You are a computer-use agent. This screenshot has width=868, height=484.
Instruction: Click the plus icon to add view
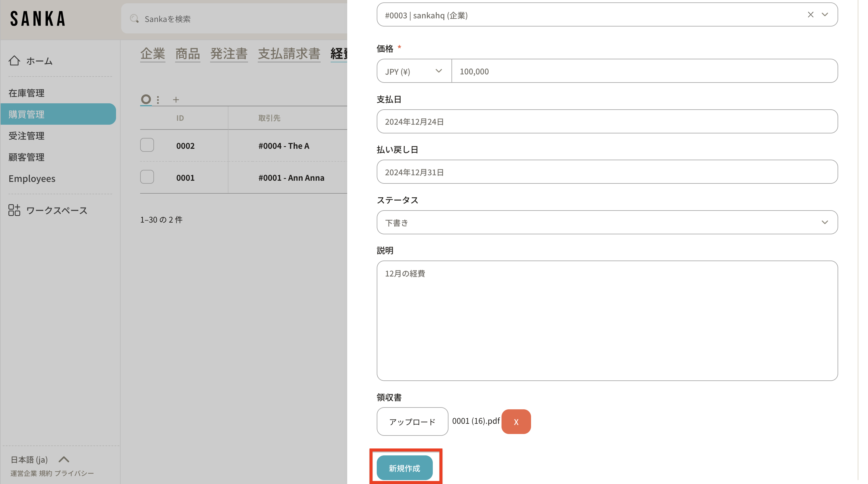coord(176,100)
